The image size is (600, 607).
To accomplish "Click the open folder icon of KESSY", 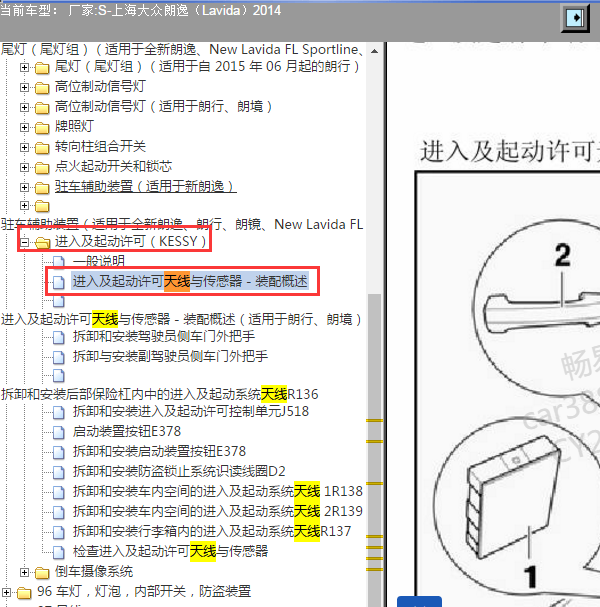I will (x=43, y=242).
